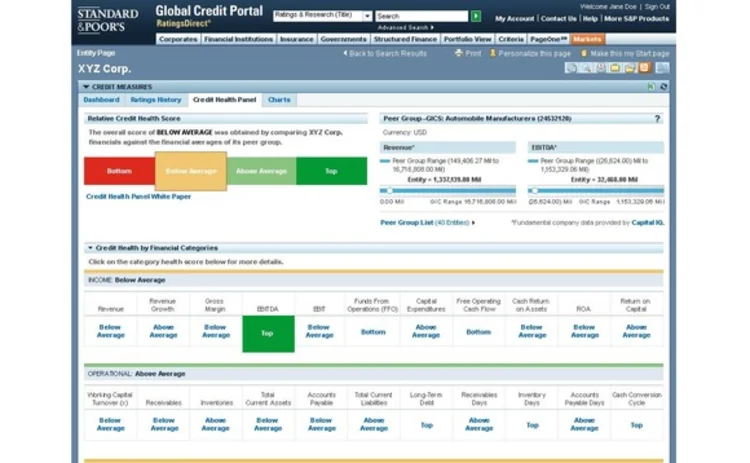Collapse the Credit Measures section
The height and width of the screenshot is (463, 750).
pyautogui.click(x=86, y=87)
